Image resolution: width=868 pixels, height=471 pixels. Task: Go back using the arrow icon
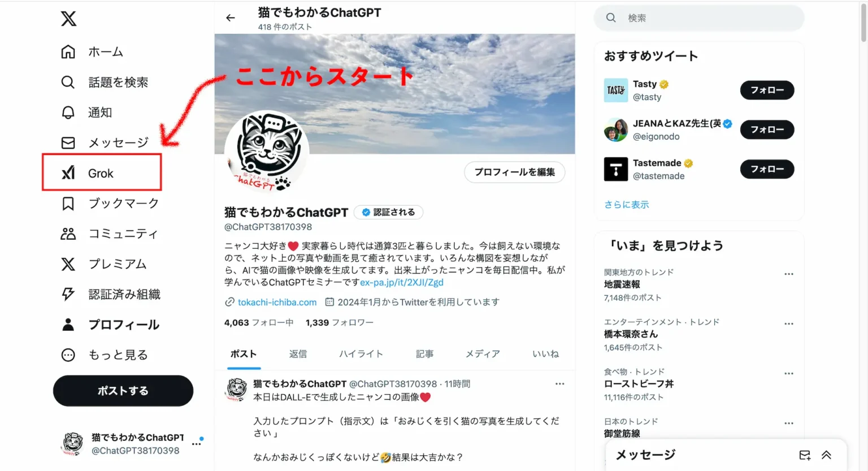pos(231,18)
